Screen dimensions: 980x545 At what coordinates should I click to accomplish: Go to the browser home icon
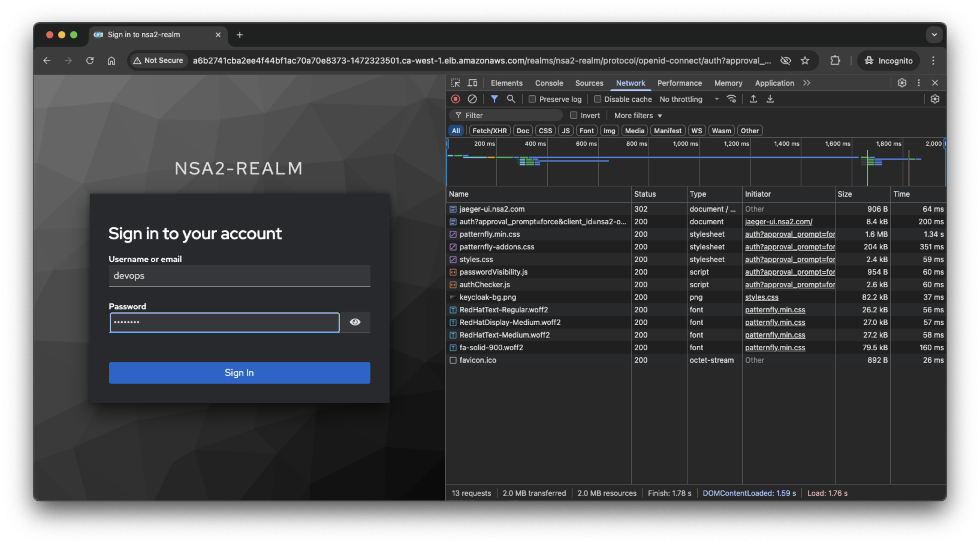click(x=111, y=61)
